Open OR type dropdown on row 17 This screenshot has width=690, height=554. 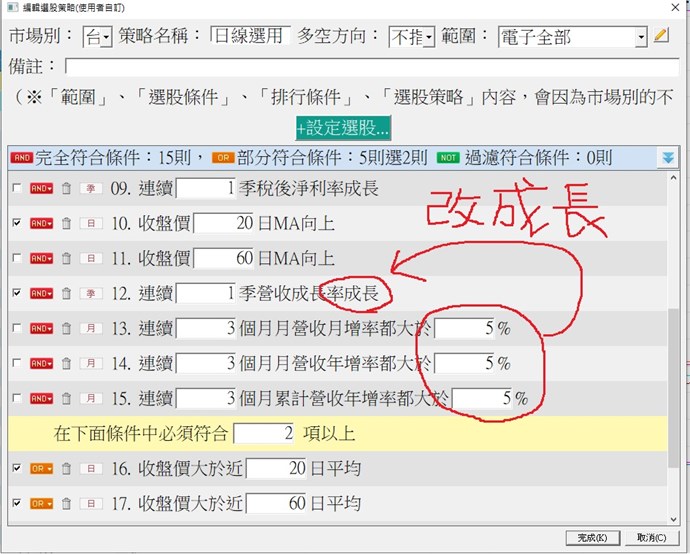[x=41, y=503]
